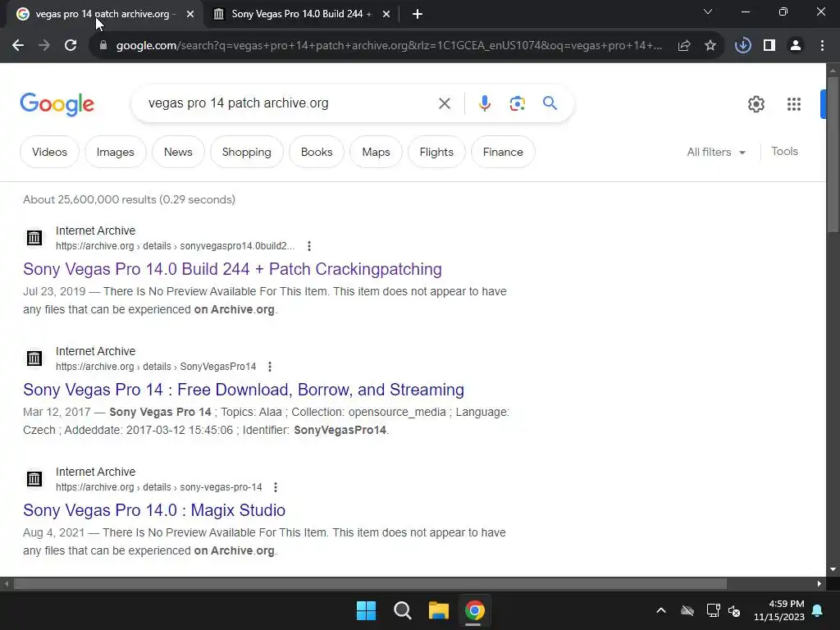Click the horizontal scrollbar thumb
840x630 pixels.
[370, 583]
